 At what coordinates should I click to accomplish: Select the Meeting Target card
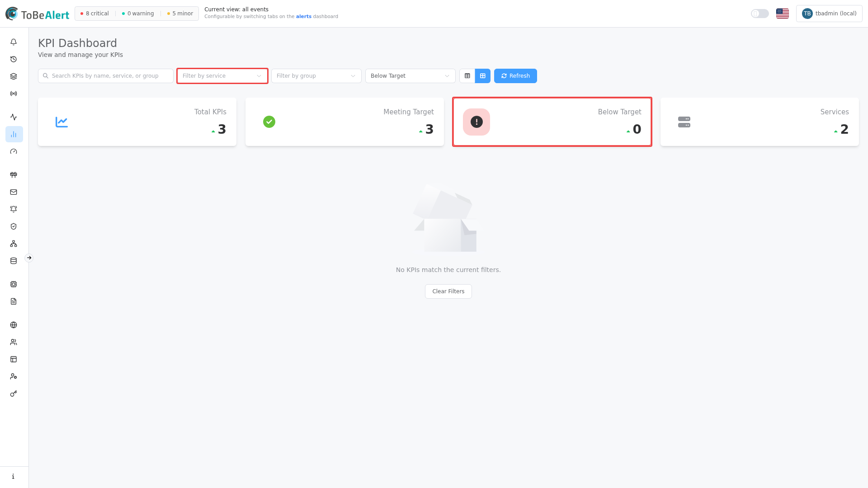tap(344, 122)
